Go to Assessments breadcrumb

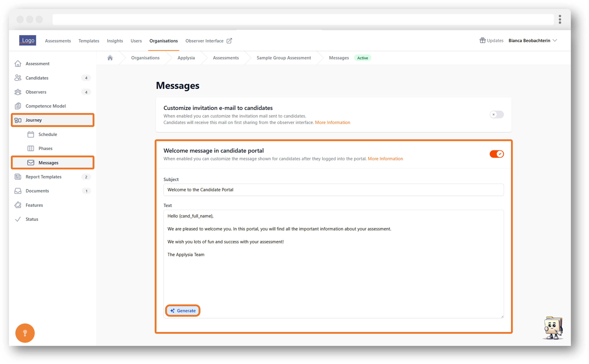[226, 58]
